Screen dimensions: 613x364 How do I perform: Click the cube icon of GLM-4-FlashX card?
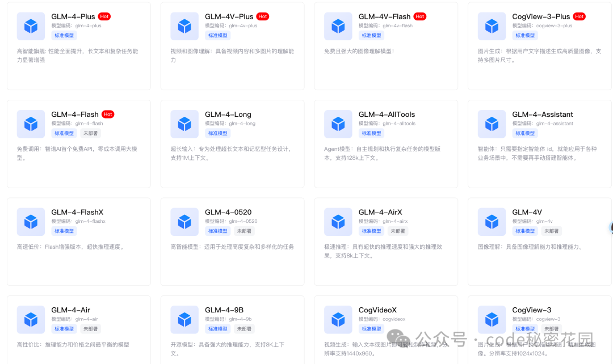pos(31,222)
